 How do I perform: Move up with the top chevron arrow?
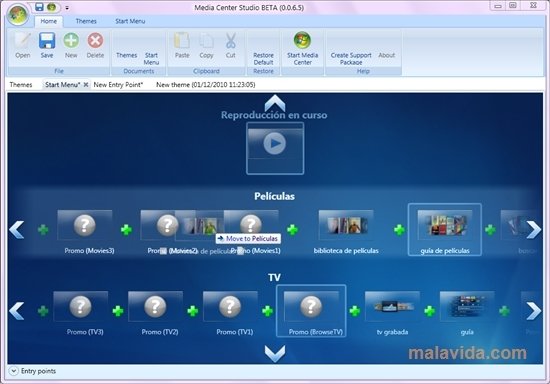(275, 103)
